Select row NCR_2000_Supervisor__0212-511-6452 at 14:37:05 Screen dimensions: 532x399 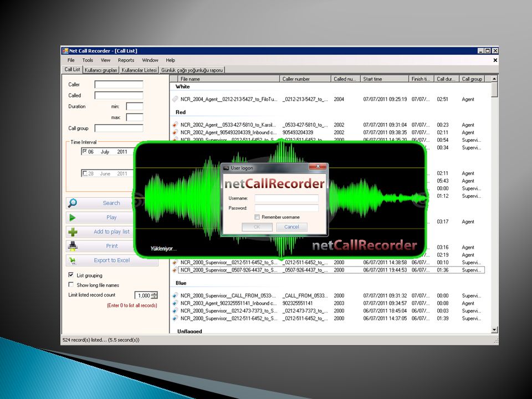(x=329, y=318)
